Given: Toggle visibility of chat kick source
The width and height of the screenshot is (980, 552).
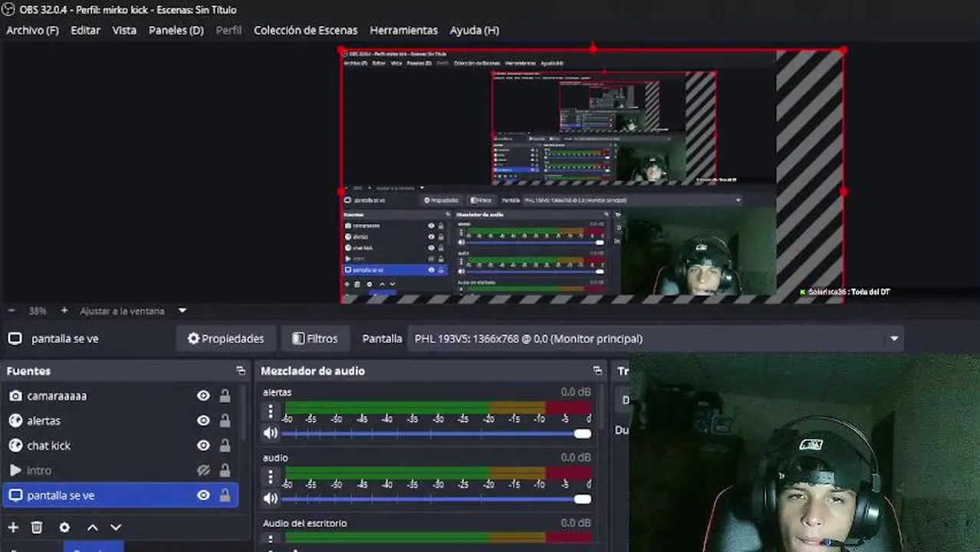Looking at the screenshot, I should point(203,445).
